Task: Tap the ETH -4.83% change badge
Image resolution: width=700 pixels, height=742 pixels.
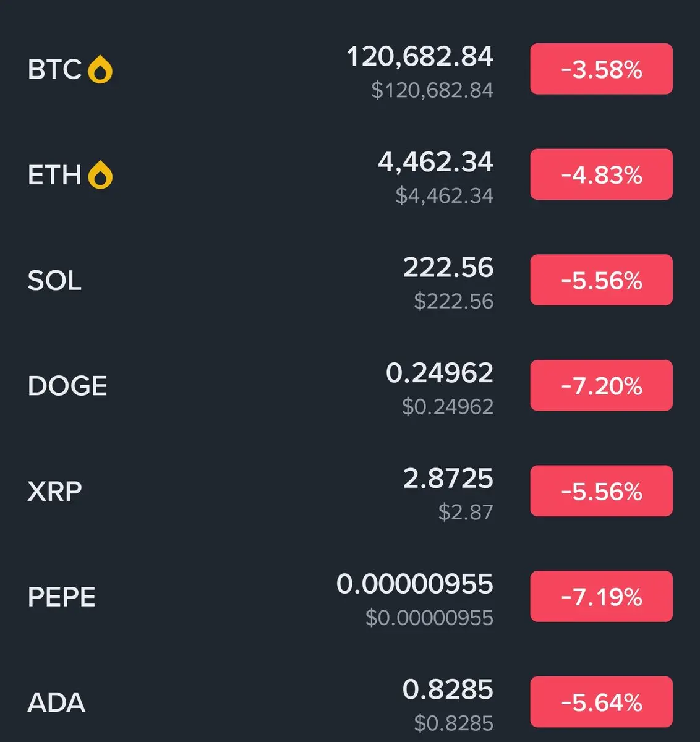Action: pos(601,175)
